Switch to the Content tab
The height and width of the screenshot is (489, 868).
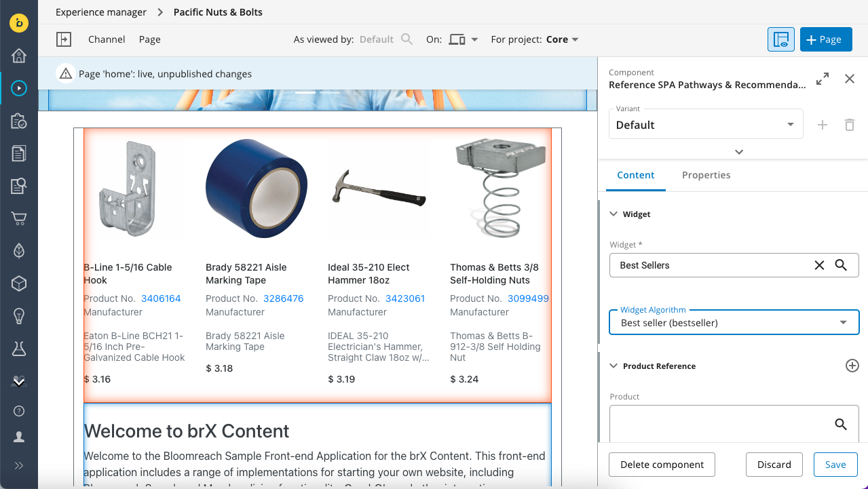636,175
